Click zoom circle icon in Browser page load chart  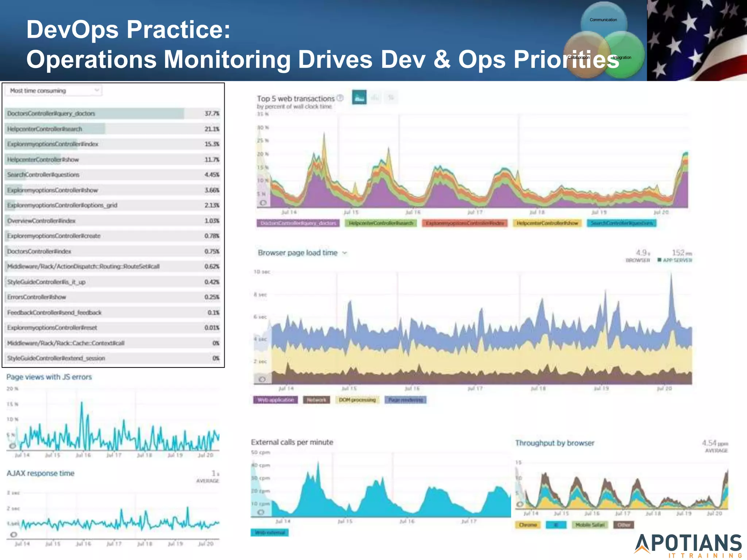[x=262, y=380]
